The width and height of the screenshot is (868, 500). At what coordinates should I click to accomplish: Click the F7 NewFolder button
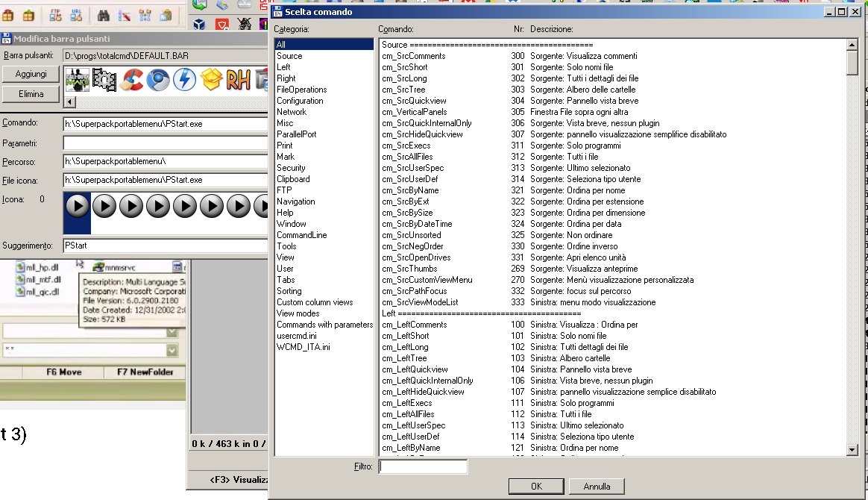[145, 372]
